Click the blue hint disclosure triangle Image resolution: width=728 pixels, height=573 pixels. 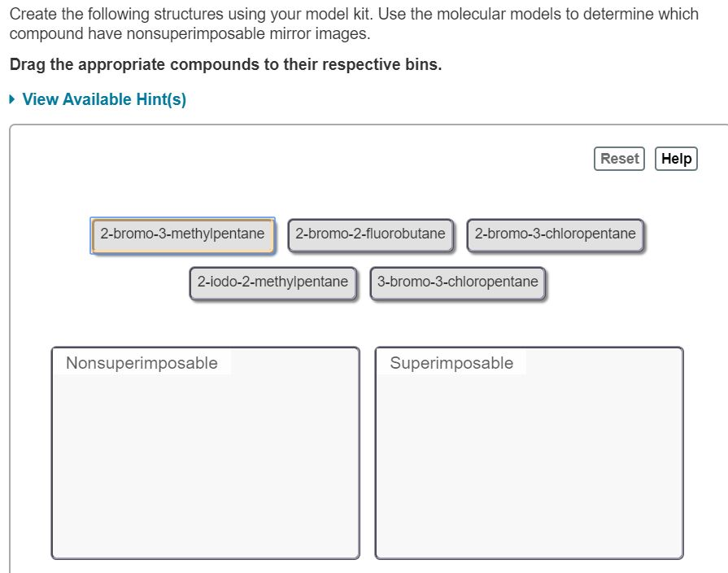[x=11, y=98]
